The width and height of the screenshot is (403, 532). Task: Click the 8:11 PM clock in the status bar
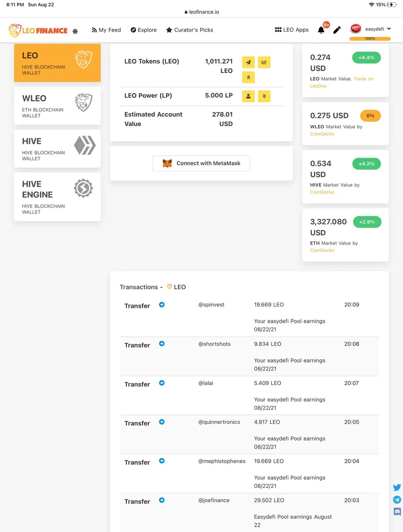(x=15, y=5)
